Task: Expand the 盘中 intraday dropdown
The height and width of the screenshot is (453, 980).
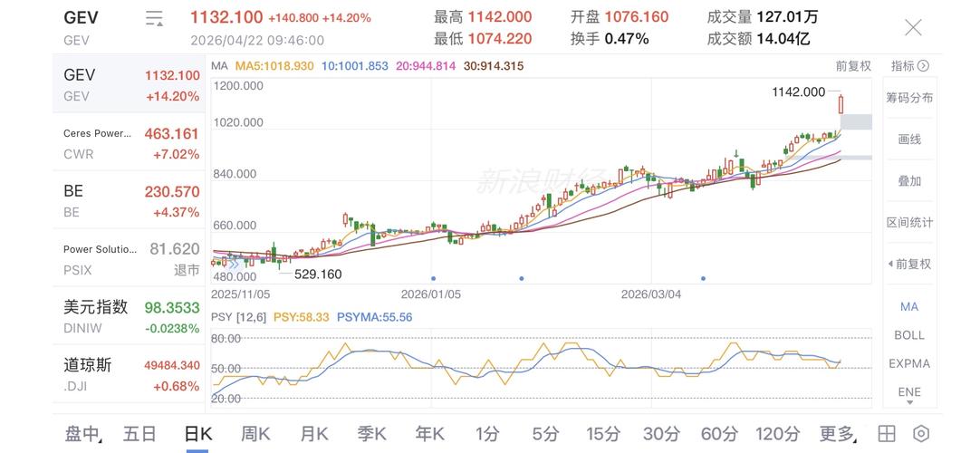Action: tap(83, 433)
